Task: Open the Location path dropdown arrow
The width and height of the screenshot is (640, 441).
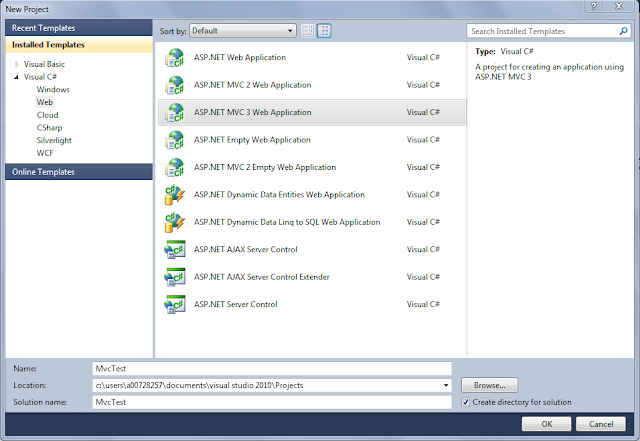Action: tap(446, 385)
